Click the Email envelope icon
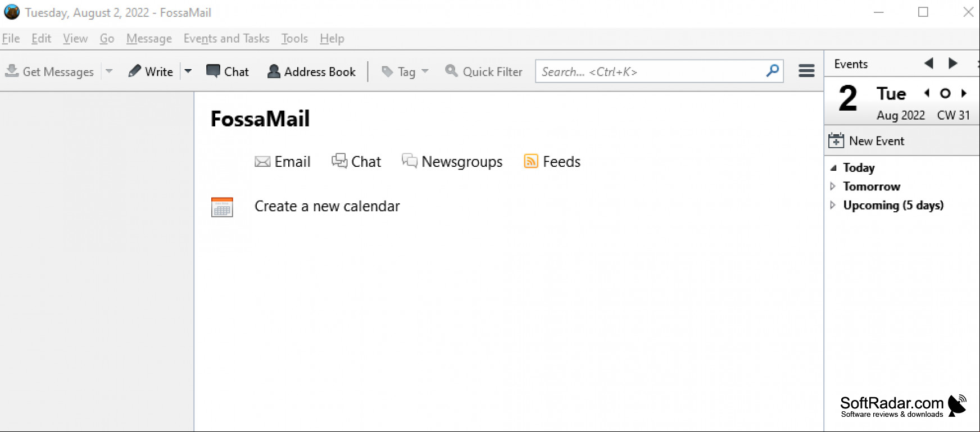This screenshot has height=432, width=980. [x=262, y=162]
